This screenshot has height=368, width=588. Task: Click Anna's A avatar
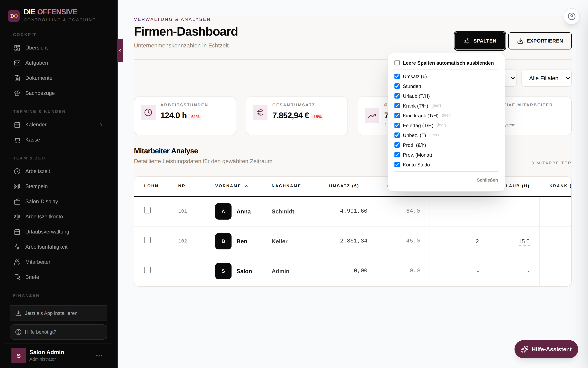(223, 211)
